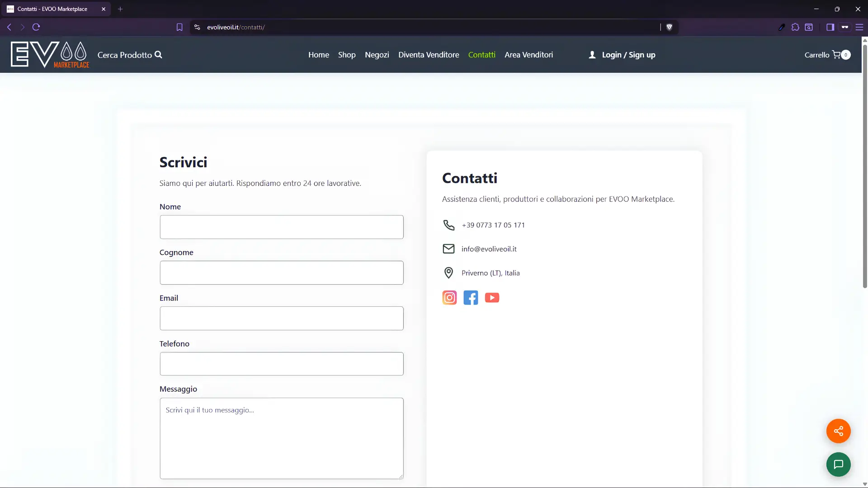Click the browser forward arrow
The image size is (868, 488).
click(22, 27)
